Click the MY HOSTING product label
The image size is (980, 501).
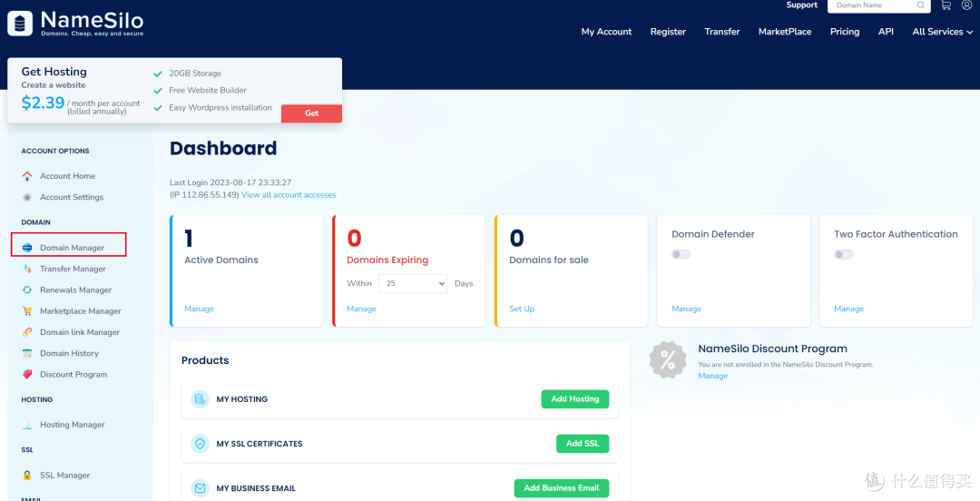pyautogui.click(x=242, y=399)
